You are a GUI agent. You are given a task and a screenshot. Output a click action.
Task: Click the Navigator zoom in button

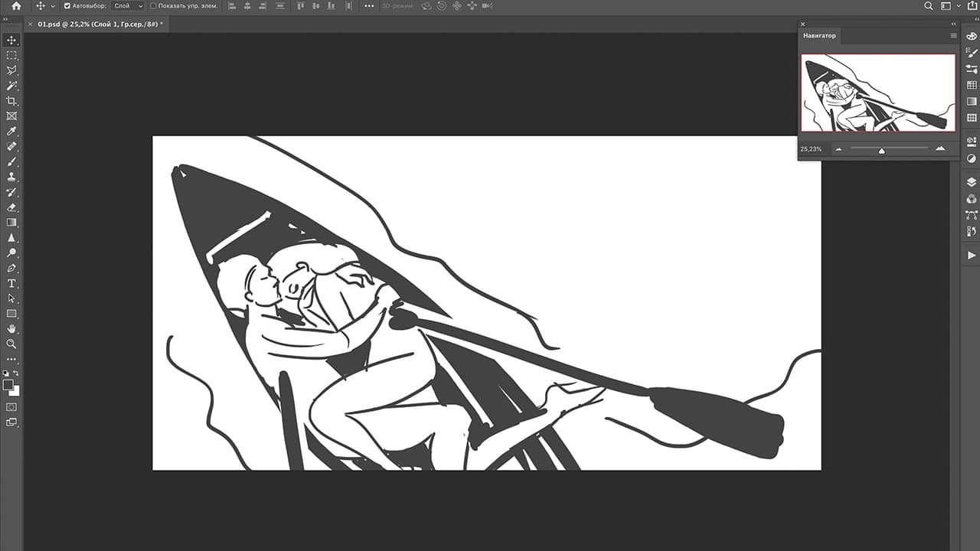940,148
